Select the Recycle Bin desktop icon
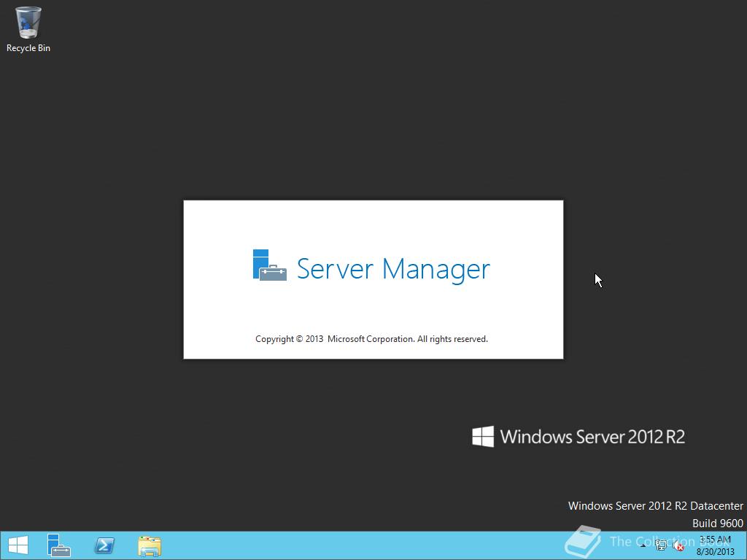 (28, 29)
